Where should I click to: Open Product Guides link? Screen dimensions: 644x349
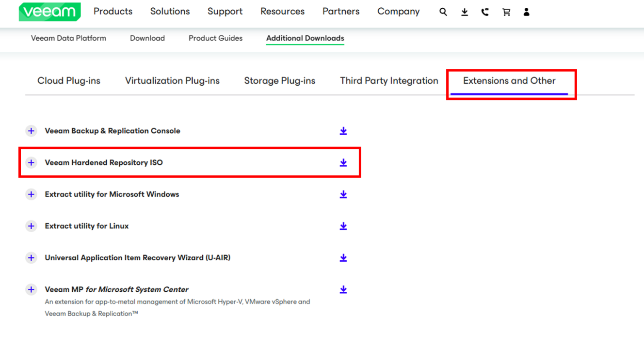pos(216,38)
